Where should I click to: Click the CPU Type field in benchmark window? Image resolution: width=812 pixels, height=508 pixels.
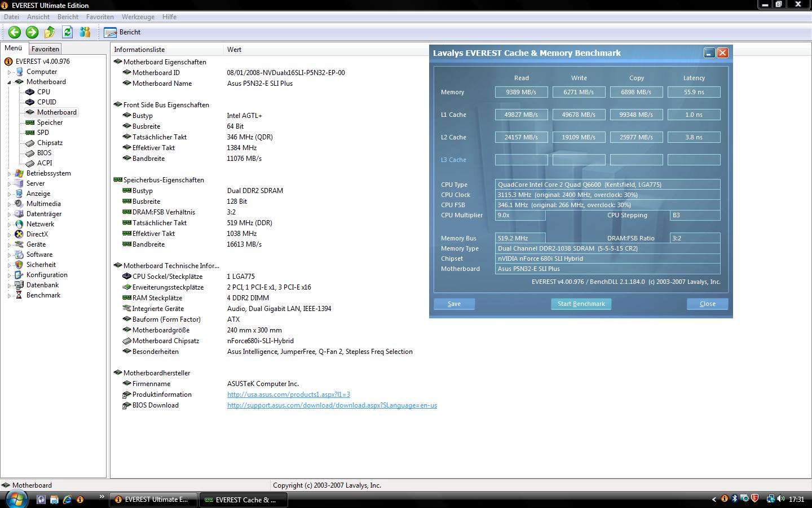pyautogui.click(x=607, y=185)
